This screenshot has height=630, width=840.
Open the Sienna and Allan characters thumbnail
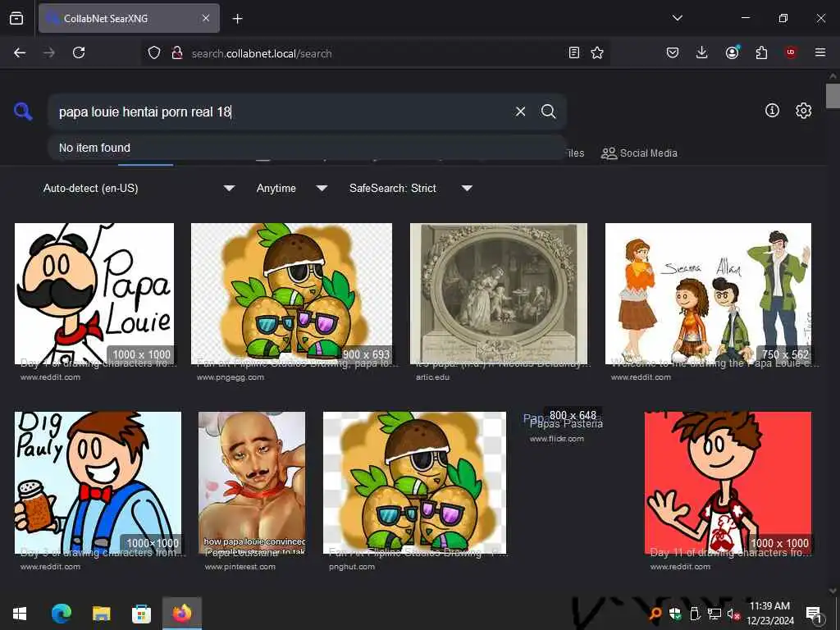point(708,294)
